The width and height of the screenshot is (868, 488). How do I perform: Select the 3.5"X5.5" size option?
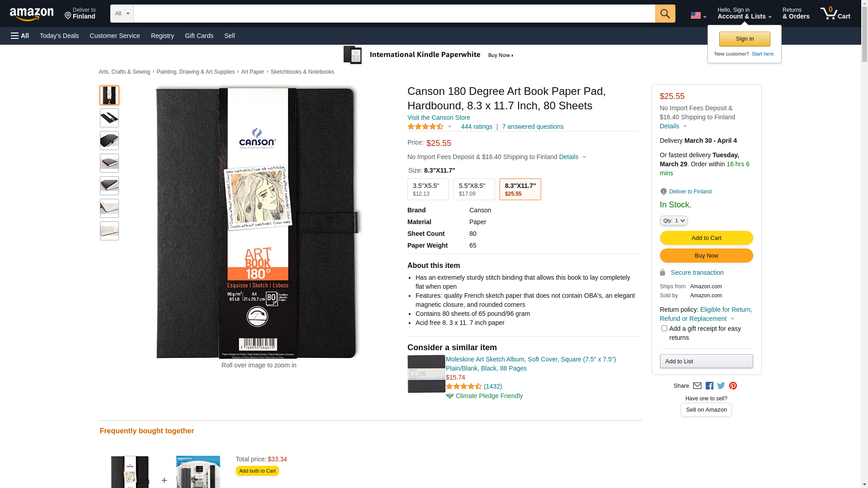428,189
